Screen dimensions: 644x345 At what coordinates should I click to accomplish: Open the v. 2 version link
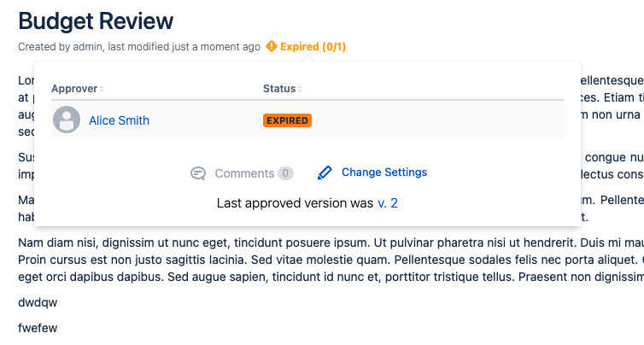pos(388,203)
